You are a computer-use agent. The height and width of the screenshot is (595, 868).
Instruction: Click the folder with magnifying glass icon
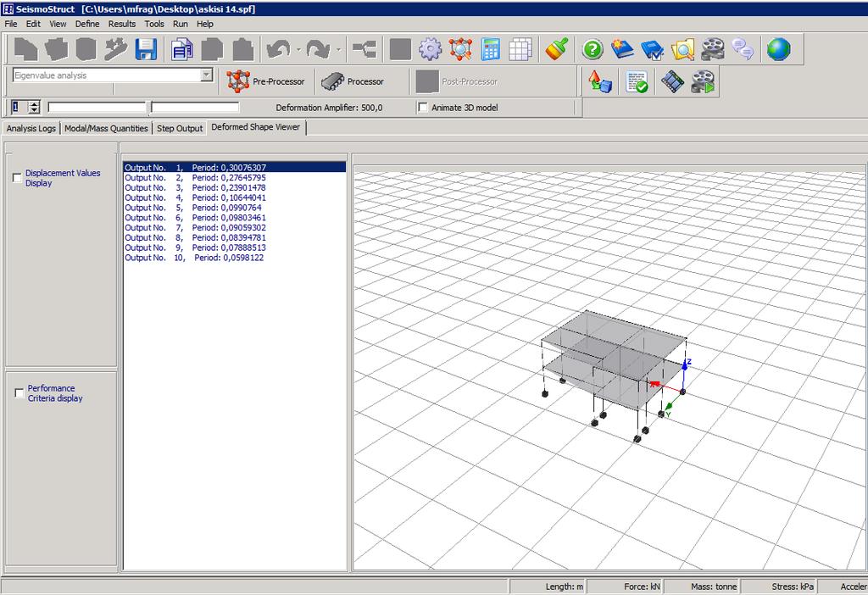tap(682, 49)
